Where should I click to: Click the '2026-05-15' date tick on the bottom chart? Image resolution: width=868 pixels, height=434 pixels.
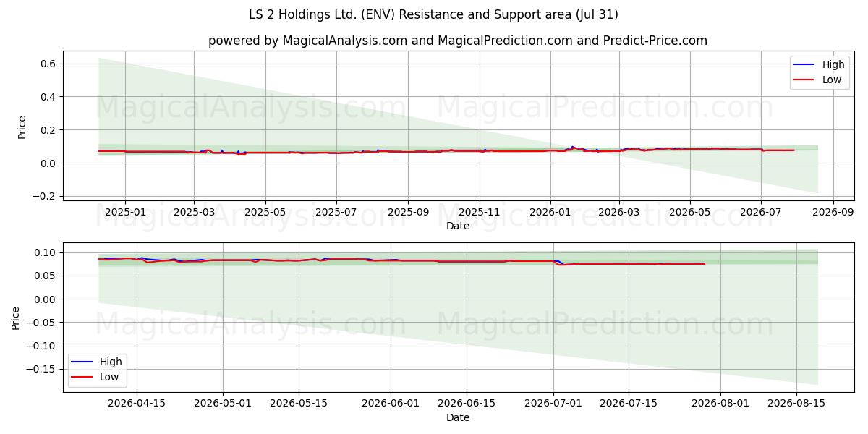click(299, 404)
